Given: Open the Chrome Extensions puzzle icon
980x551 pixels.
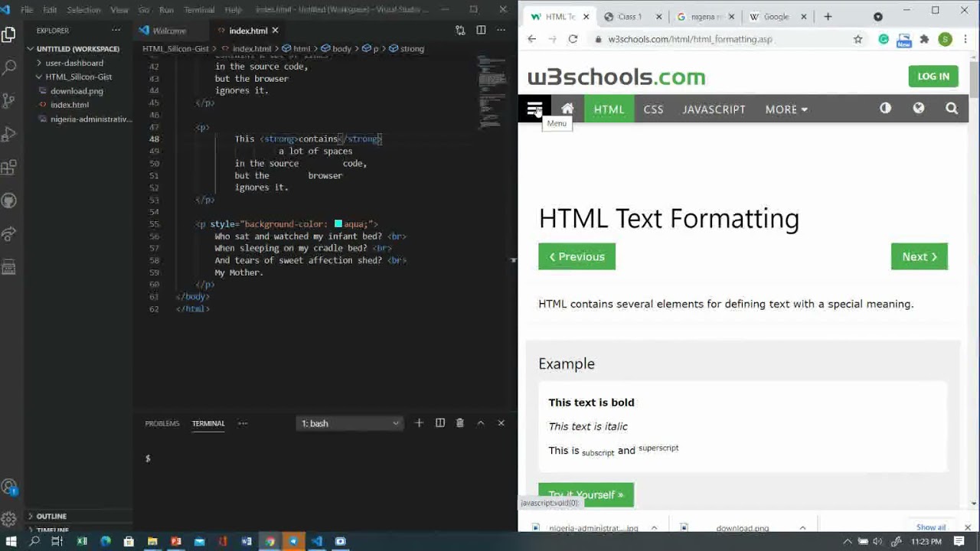Looking at the screenshot, I should pyautogui.click(x=924, y=39).
